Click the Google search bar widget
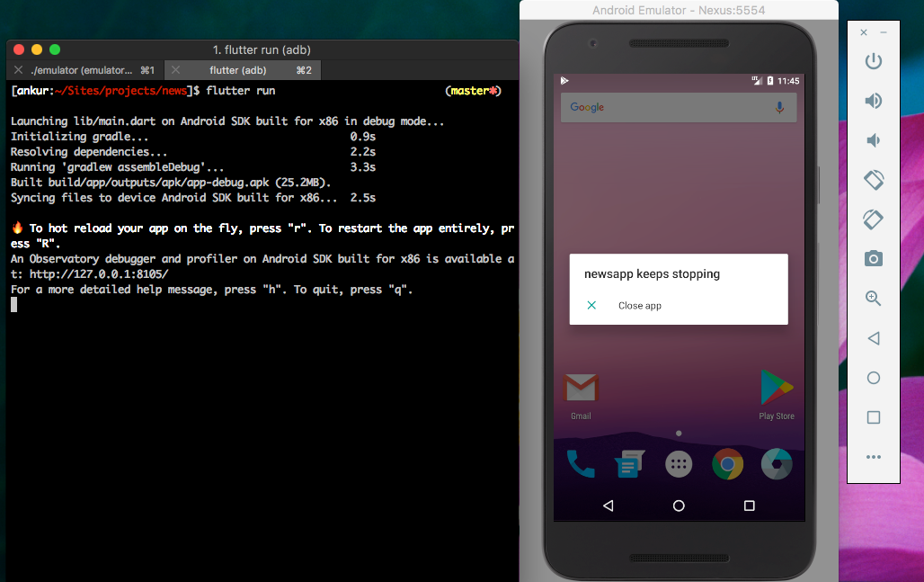Image resolution: width=924 pixels, height=582 pixels. tap(679, 107)
